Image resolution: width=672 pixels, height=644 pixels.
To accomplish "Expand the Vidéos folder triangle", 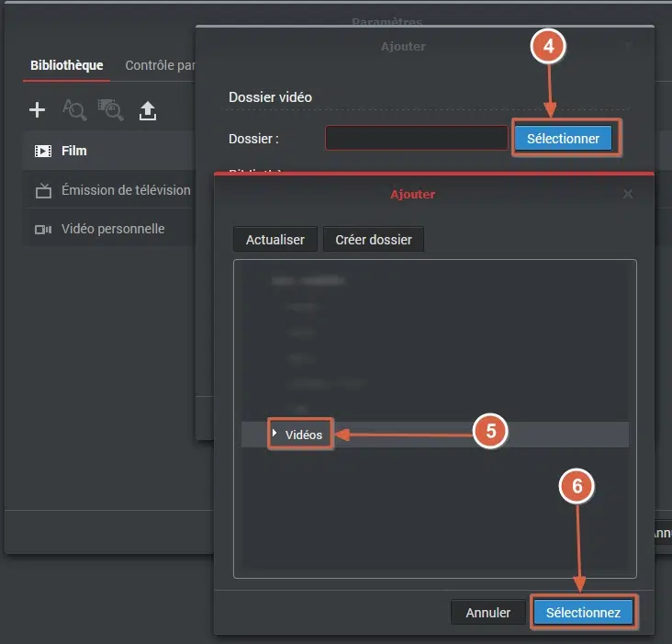I will tap(275, 434).
